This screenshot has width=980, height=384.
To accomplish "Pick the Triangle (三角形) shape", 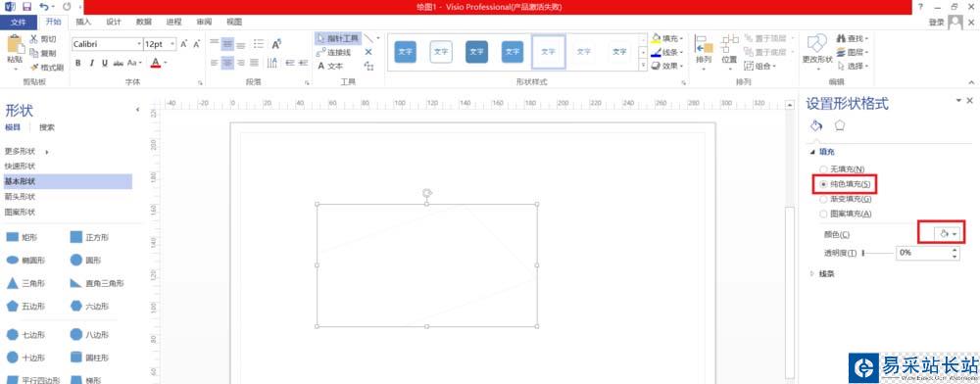I will click(x=25, y=283).
